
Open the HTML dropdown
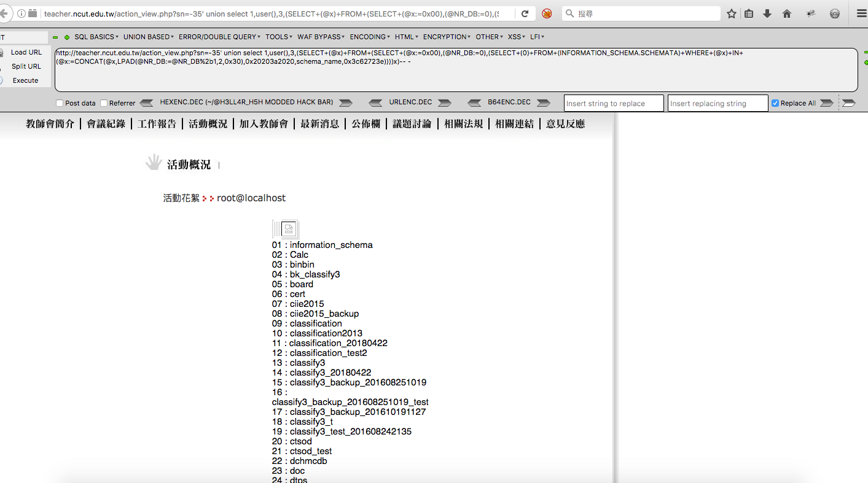407,37
